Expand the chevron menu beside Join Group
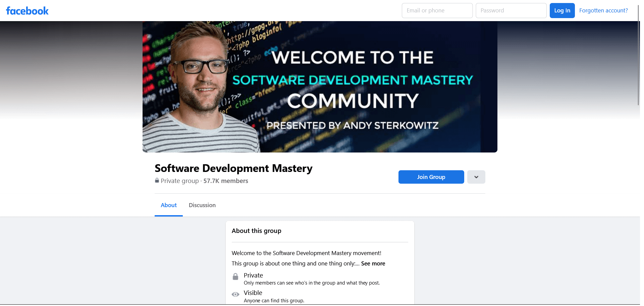Image resolution: width=644 pixels, height=306 pixels. pos(476,177)
